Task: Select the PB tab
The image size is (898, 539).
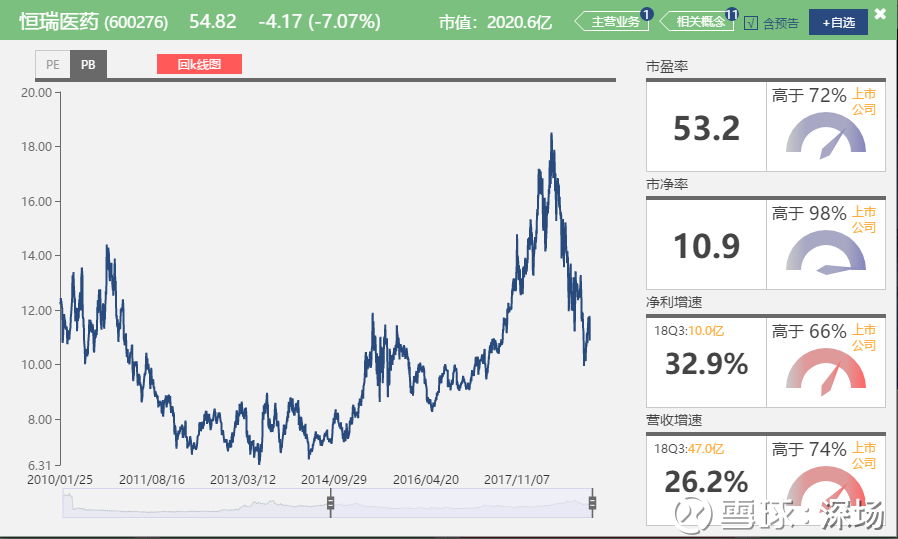Action: (x=88, y=65)
